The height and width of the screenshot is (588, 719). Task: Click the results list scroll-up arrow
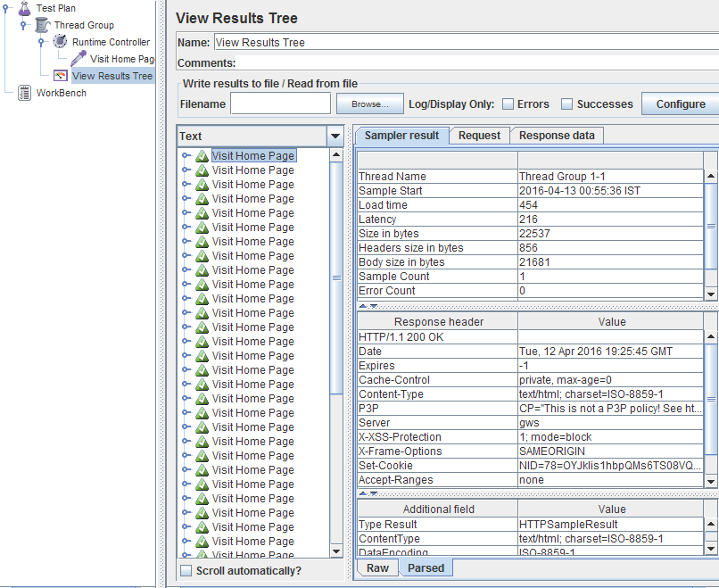[x=336, y=154]
